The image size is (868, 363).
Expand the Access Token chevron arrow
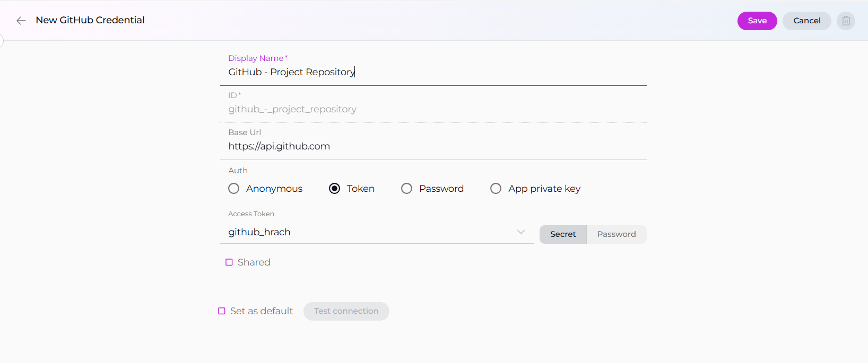point(521,232)
